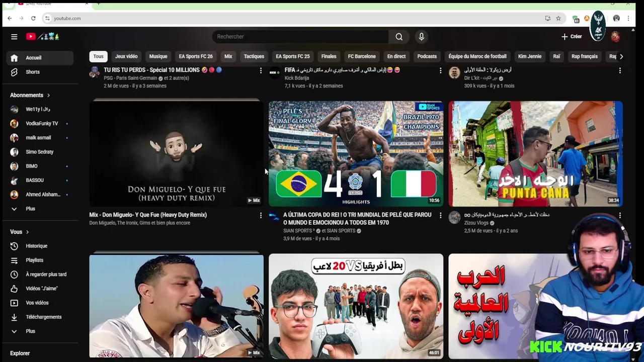
Task: Expand Vous section Plus entry
Action: 40,331
